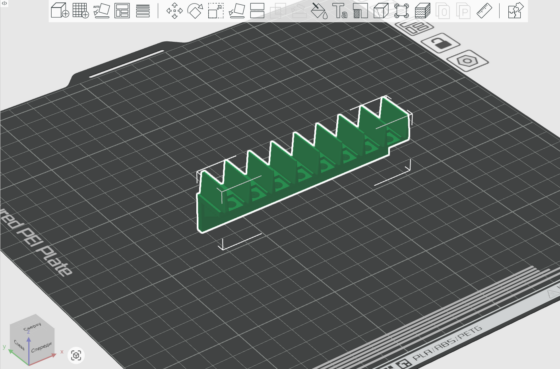Click the support painting icon beside Text tool
The image size is (560, 369).
(360, 10)
